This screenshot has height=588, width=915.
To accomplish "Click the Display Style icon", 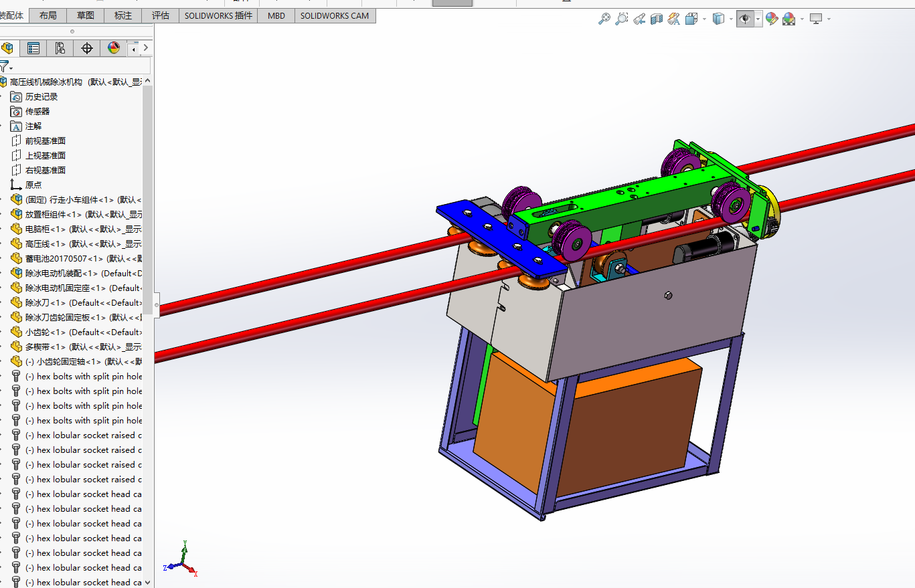I will click(718, 19).
